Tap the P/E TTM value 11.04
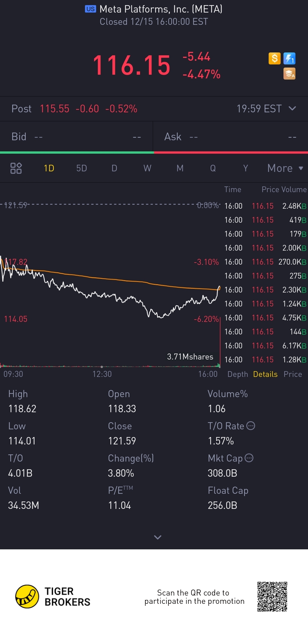Screen dimensions: 308x644 point(119,505)
